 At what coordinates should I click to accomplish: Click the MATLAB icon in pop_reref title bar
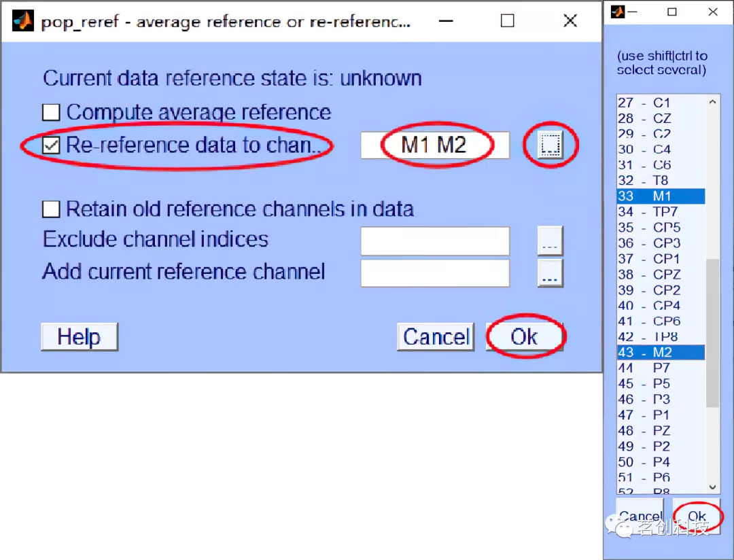coord(23,21)
